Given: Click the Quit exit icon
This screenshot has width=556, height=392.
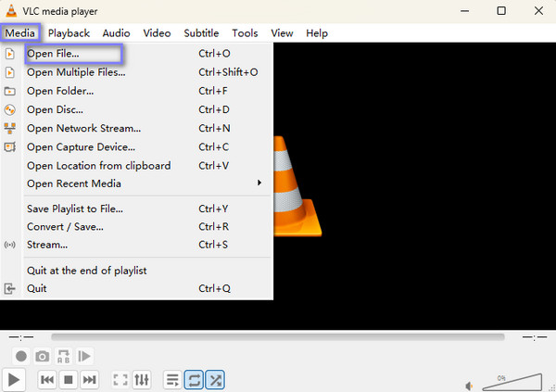Looking at the screenshot, I should (10, 289).
